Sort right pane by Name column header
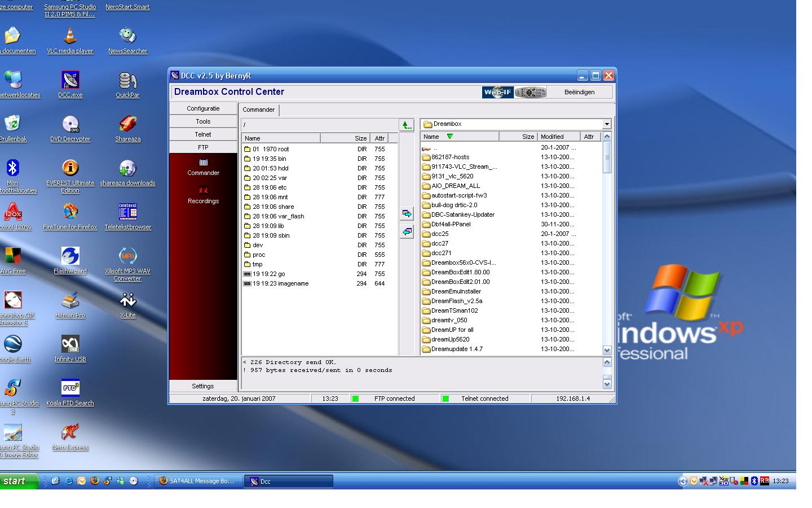The width and height of the screenshot is (812, 508). [459, 137]
